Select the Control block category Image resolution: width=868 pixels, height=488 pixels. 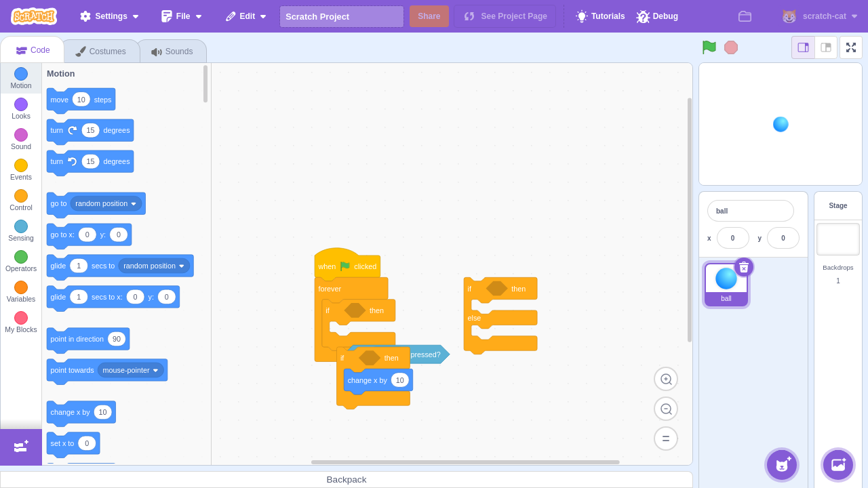pyautogui.click(x=21, y=201)
